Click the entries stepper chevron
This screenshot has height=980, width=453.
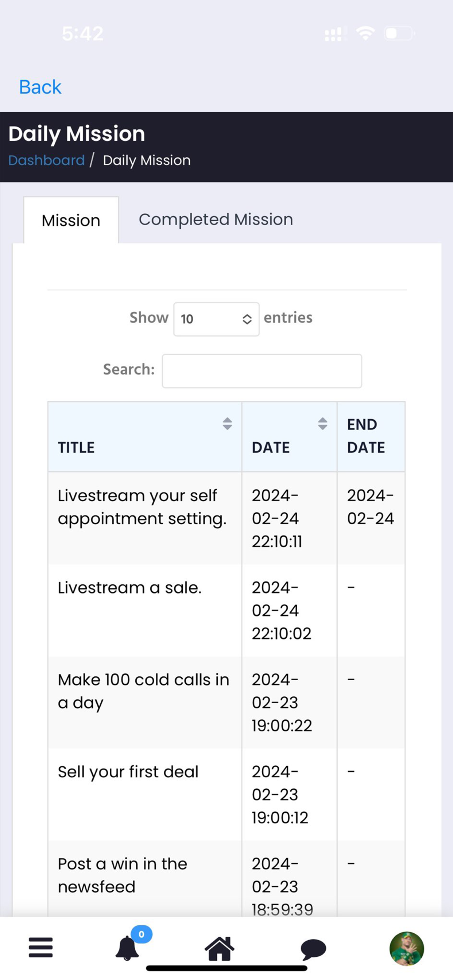pos(247,319)
